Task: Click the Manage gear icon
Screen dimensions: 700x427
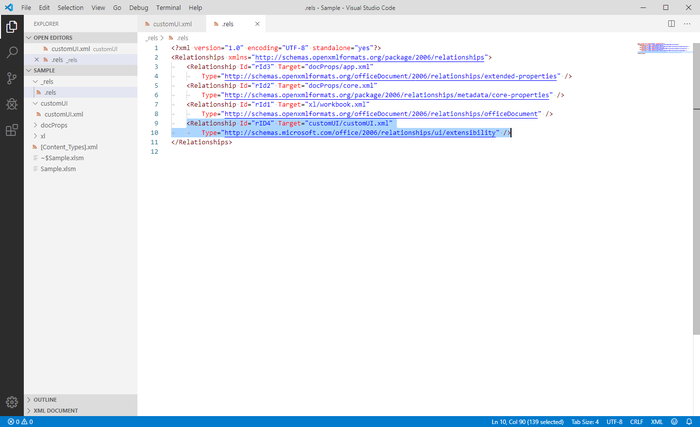Action: (12, 402)
